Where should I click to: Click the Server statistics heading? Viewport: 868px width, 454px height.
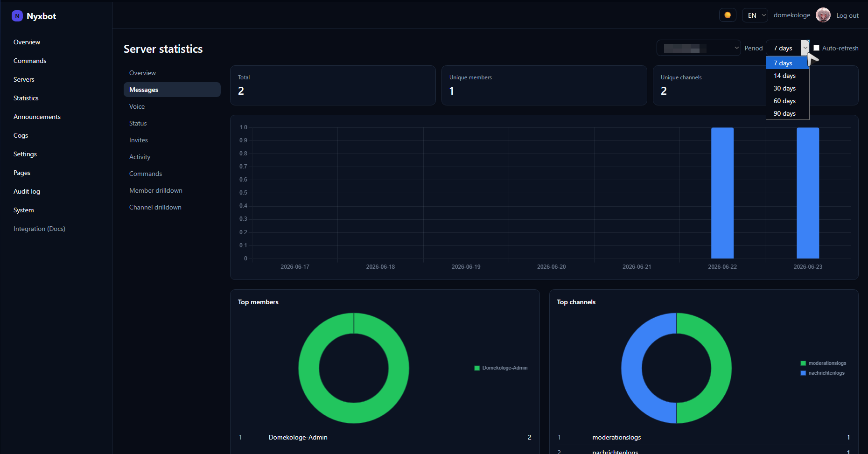coord(163,49)
